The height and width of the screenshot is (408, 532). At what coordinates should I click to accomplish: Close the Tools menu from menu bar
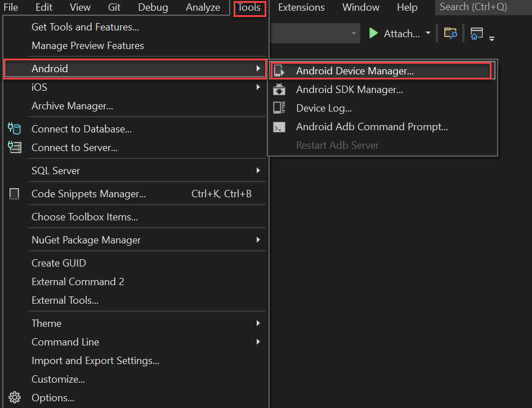coord(249,8)
